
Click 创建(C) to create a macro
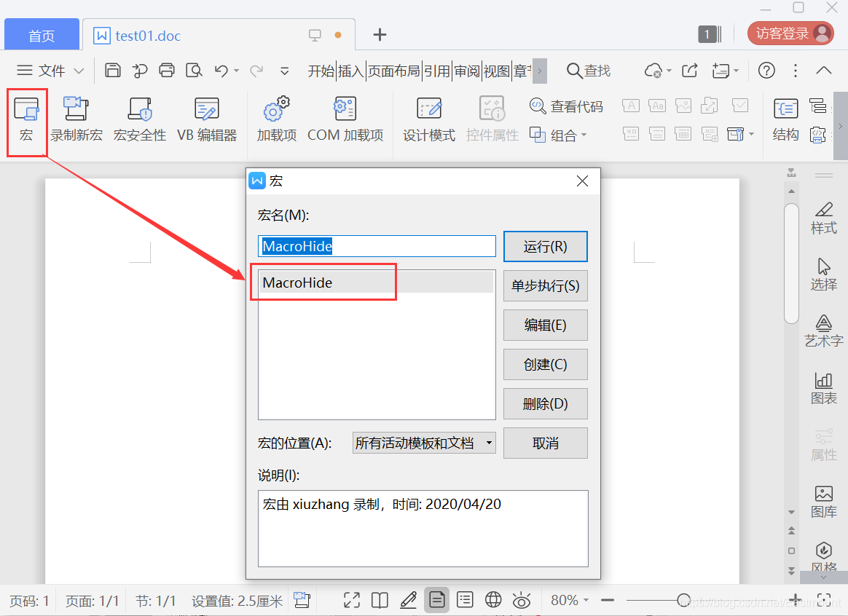[x=545, y=365]
